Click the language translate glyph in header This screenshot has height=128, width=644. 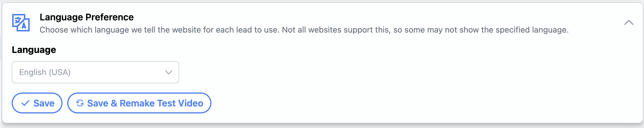[x=21, y=22]
